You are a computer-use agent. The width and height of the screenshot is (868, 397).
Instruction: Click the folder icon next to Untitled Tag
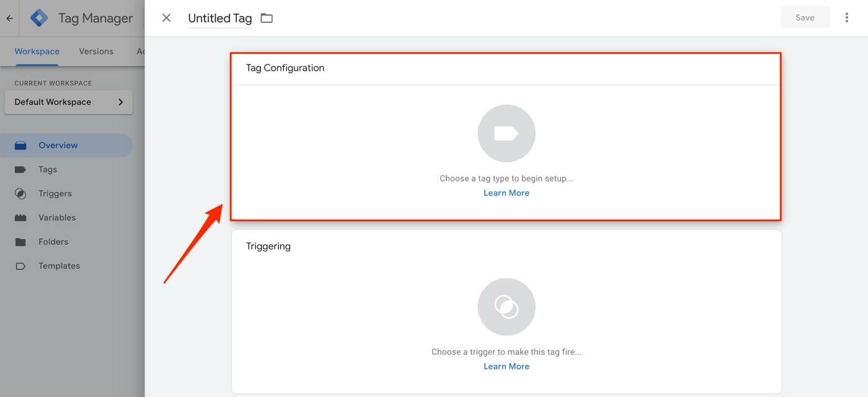coord(266,17)
